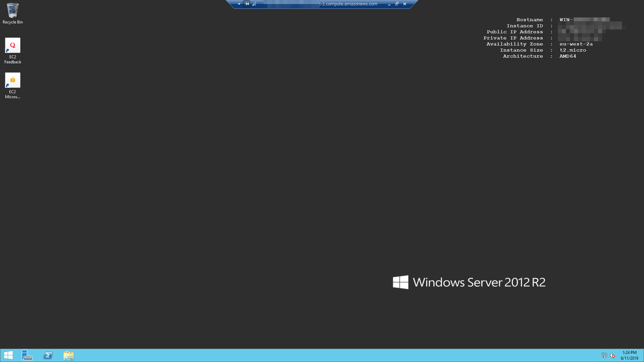
Task: Select the EC2 Microsoft shortcut icon
Action: 12,86
